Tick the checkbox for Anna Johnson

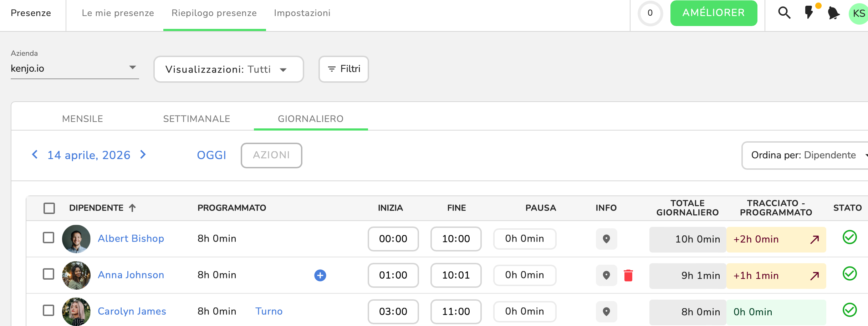(48, 274)
